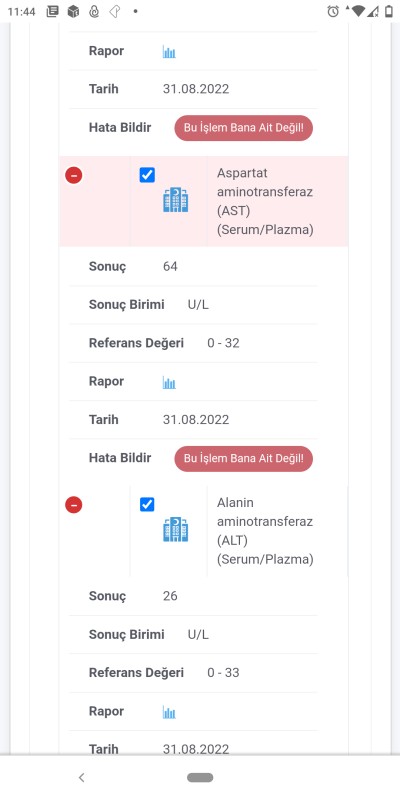
Task: Tap alarm clock icon in status bar
Action: point(333,11)
